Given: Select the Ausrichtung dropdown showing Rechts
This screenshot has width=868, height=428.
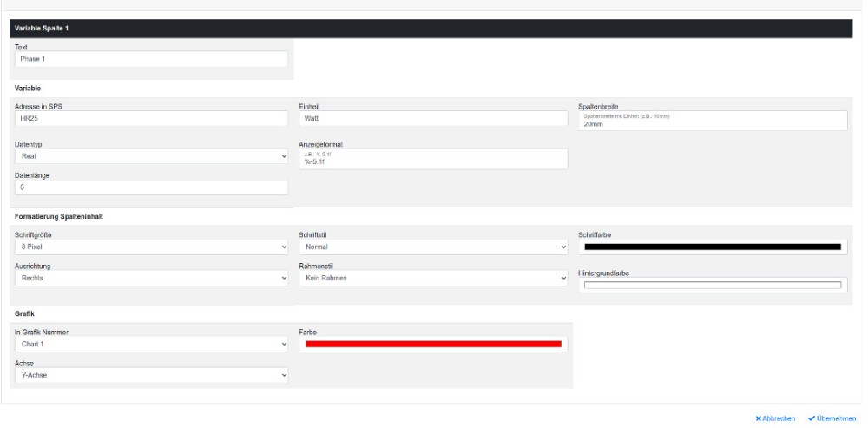Looking at the screenshot, I should pos(151,279).
